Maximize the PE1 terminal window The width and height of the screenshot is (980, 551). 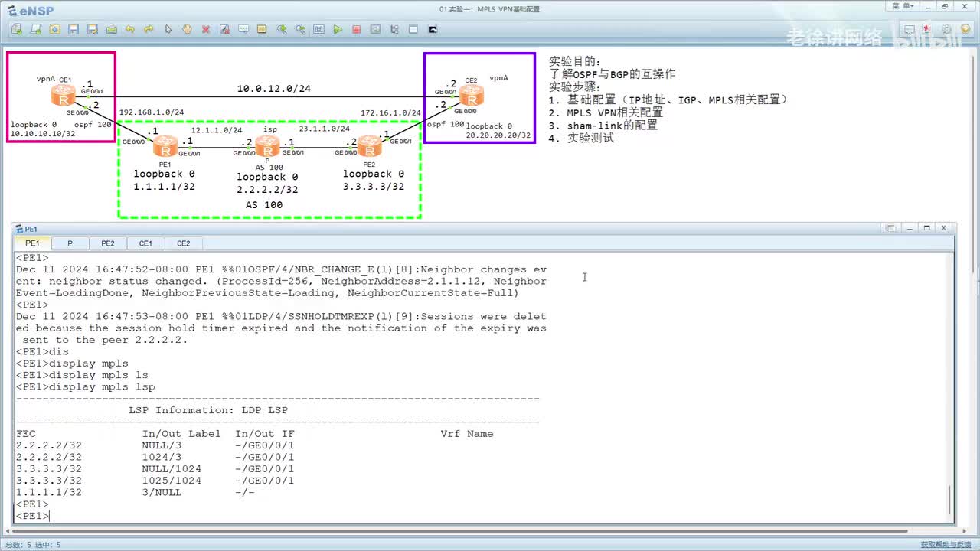[x=926, y=228]
